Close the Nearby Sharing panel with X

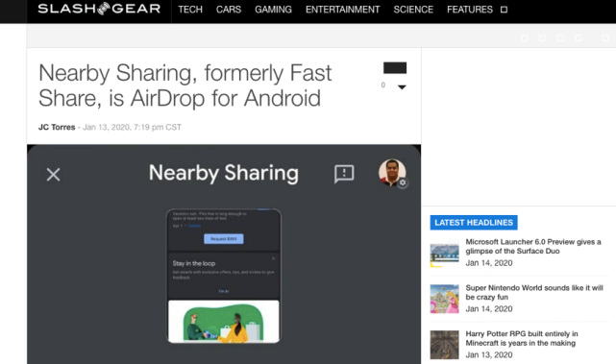tap(53, 175)
